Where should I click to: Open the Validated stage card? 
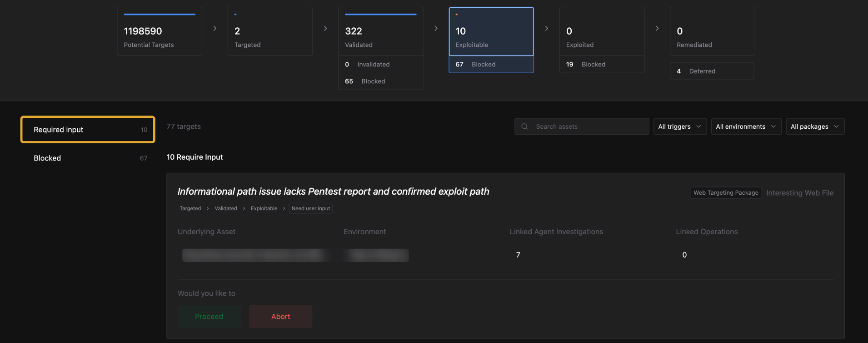pyautogui.click(x=381, y=31)
